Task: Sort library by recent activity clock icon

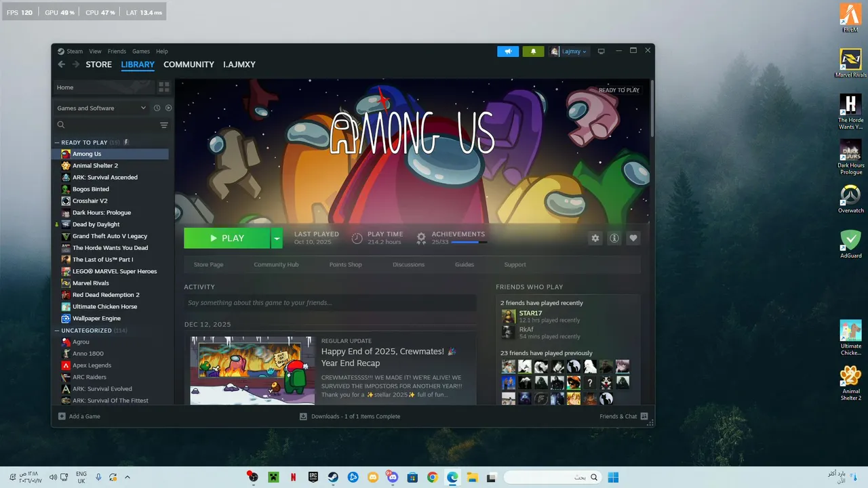Action: (x=157, y=108)
